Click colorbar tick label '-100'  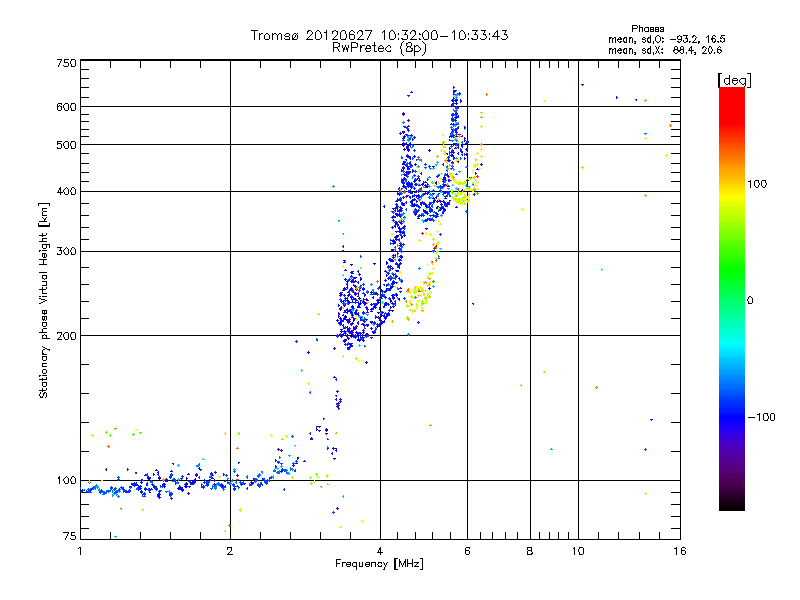coord(761,417)
